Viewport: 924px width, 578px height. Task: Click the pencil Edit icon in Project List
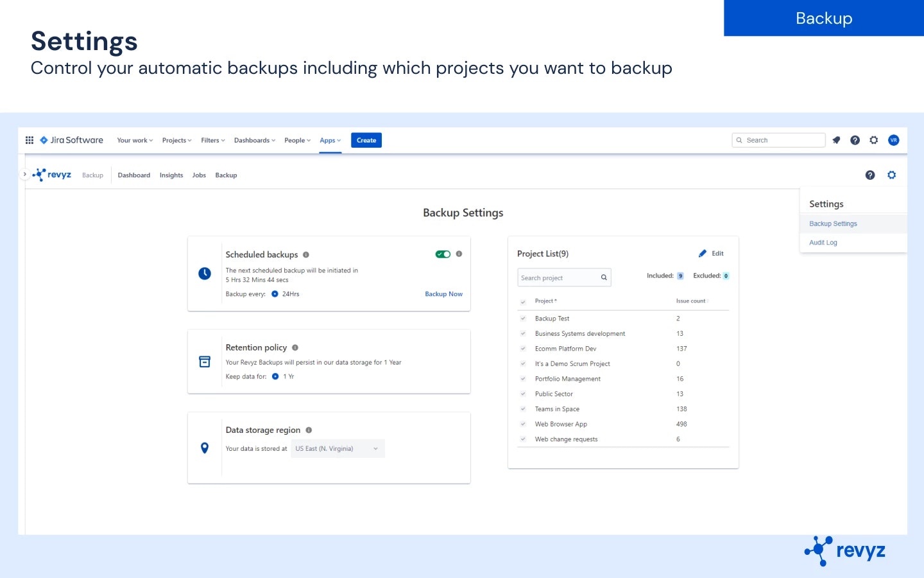(703, 254)
